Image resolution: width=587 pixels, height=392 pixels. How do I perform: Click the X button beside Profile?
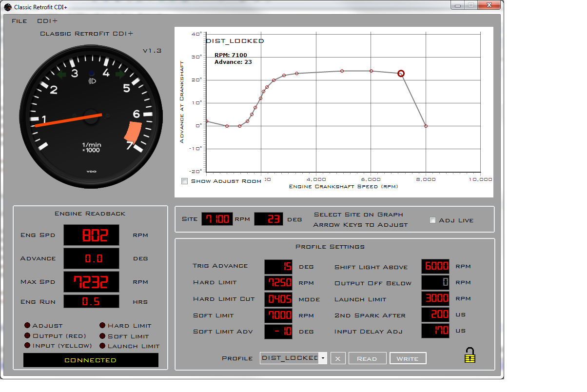coord(337,358)
